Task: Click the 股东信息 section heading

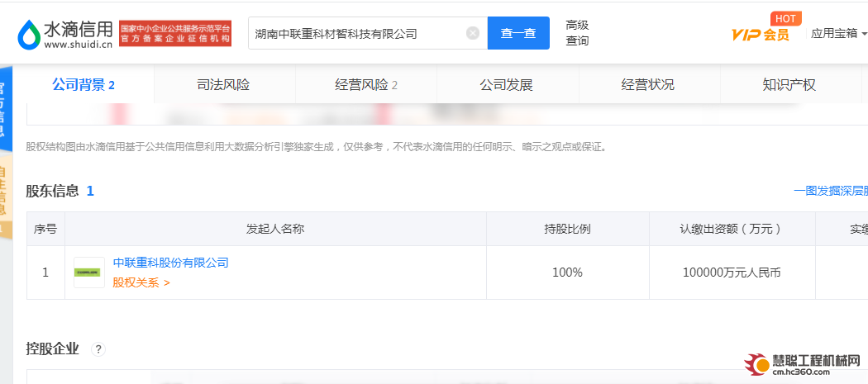Action: pos(53,192)
